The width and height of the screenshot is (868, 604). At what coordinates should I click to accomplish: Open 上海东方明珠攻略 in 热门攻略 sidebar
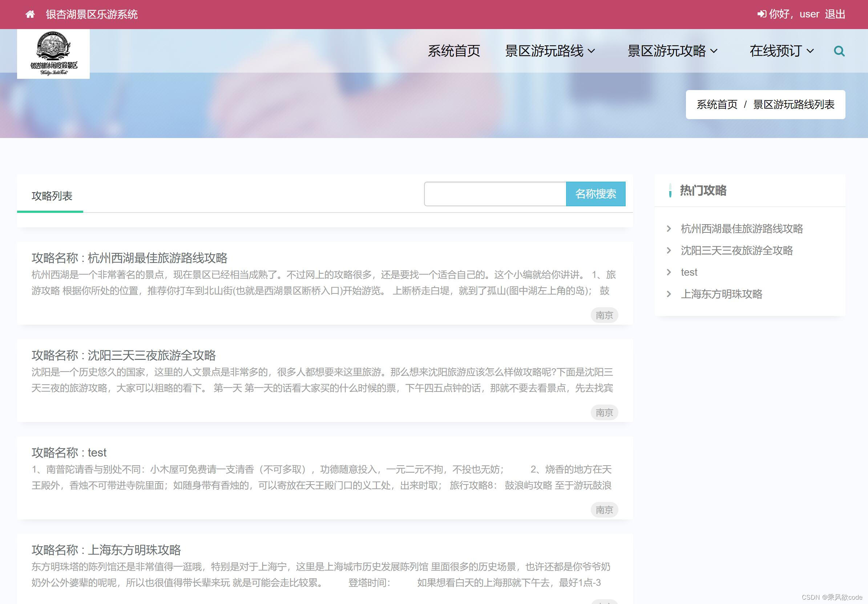click(721, 294)
